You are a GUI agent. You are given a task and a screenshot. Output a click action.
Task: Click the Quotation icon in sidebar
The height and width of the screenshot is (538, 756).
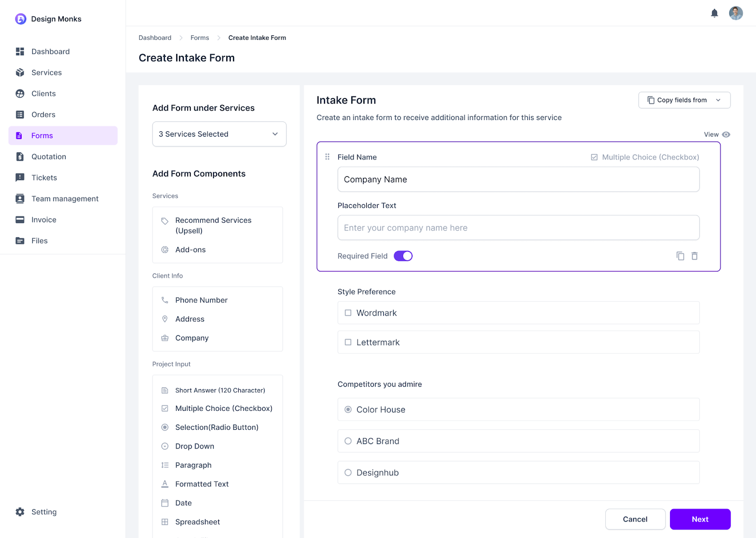20,156
